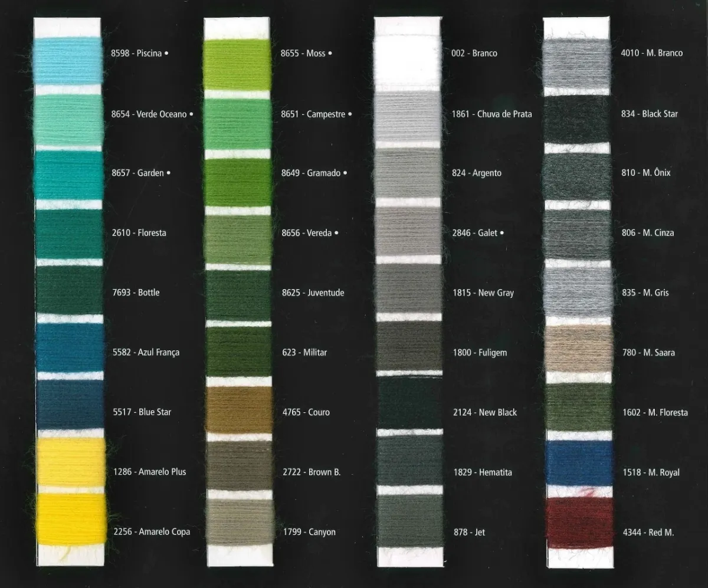Click the '2846 - Galet' label

(475, 232)
